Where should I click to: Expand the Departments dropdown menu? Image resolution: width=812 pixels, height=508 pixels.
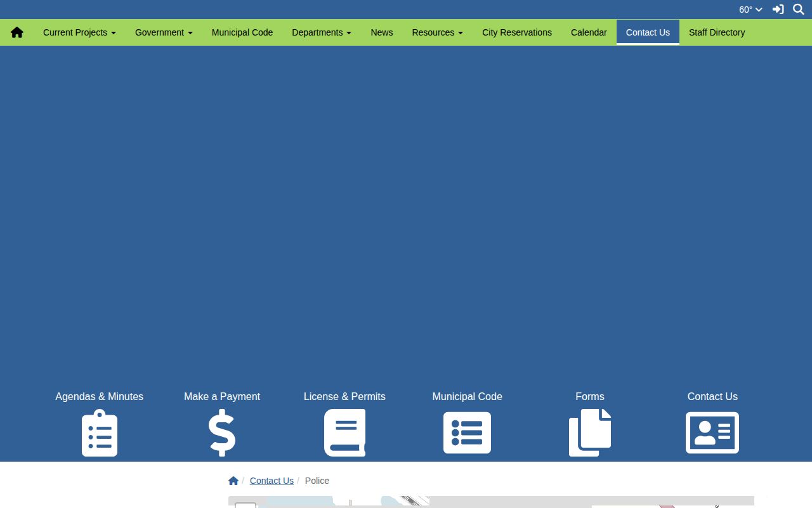pos(322,32)
